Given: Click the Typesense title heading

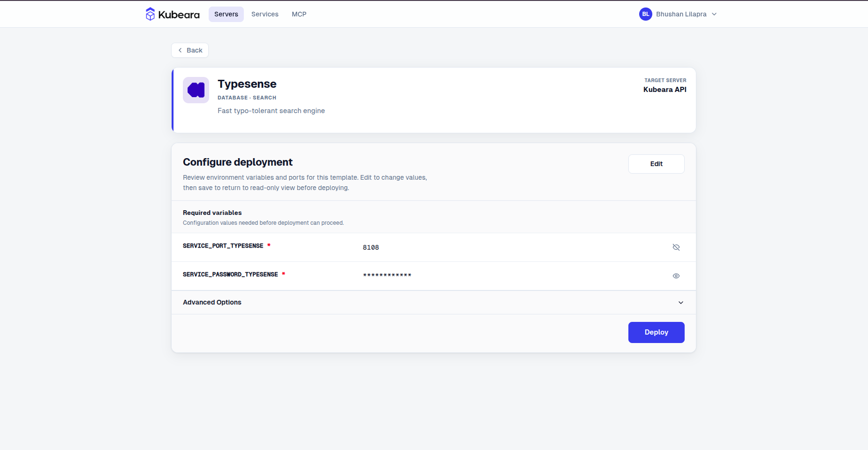Looking at the screenshot, I should click(247, 84).
